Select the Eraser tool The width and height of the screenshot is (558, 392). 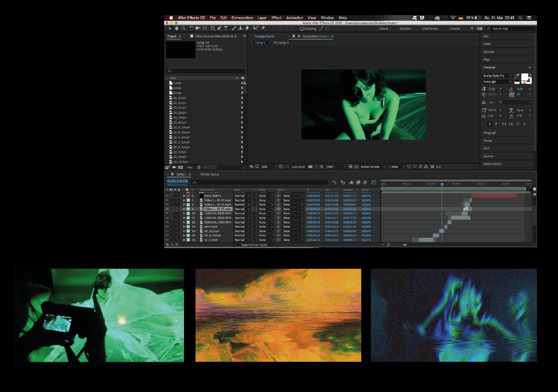(247, 28)
